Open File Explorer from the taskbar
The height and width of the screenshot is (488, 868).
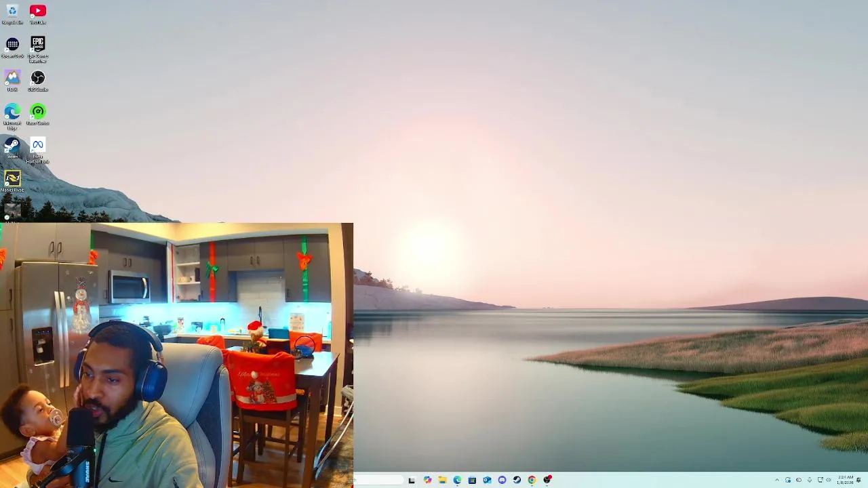click(x=442, y=480)
